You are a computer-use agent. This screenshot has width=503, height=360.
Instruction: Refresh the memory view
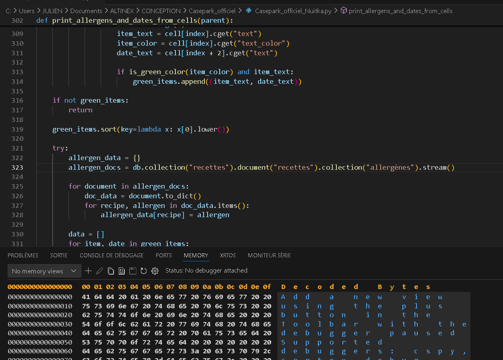[x=144, y=271]
